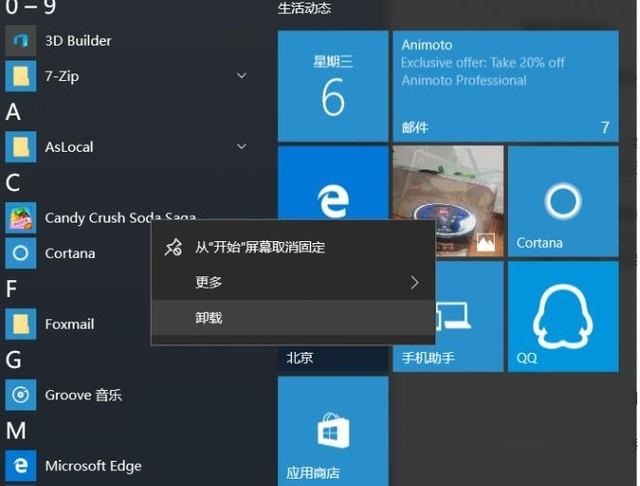Expand the 7-Zip folder chevron

pyautogui.click(x=242, y=76)
